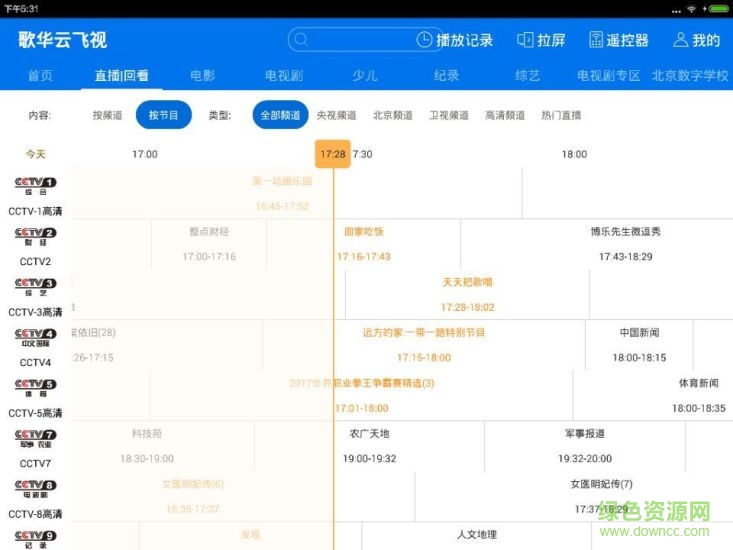Switch content view to 按频道
The height and width of the screenshot is (550, 733).
point(107,115)
